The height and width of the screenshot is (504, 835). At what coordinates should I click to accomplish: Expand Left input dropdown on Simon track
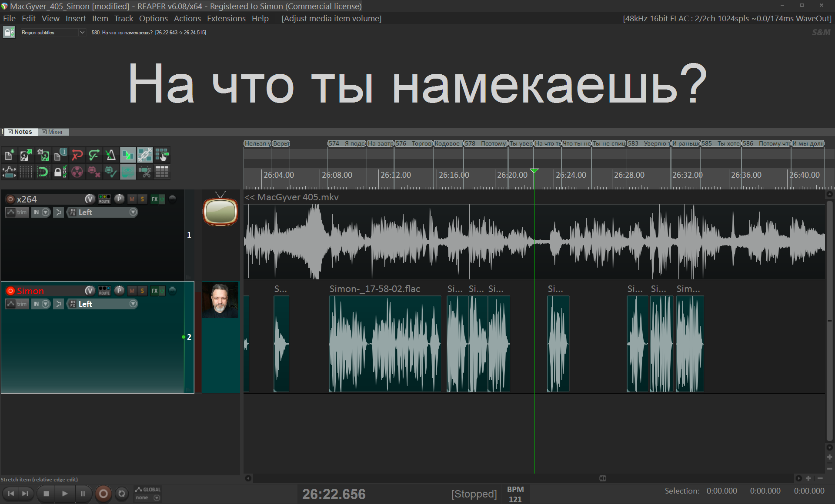tap(133, 304)
